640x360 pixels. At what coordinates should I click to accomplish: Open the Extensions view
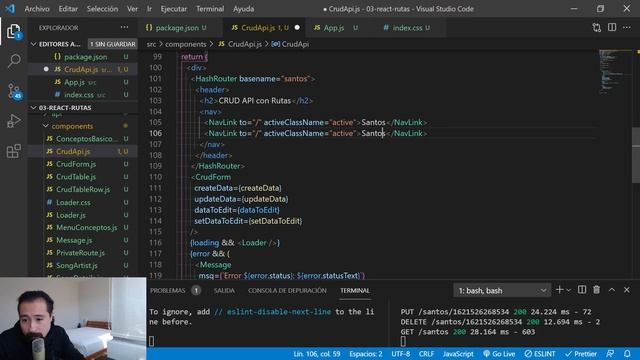(x=14, y=151)
